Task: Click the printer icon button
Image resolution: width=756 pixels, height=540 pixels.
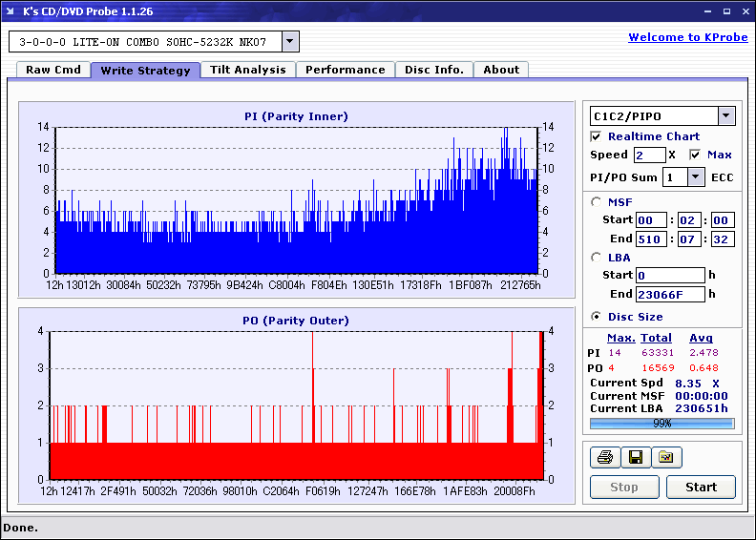Action: tap(604, 458)
